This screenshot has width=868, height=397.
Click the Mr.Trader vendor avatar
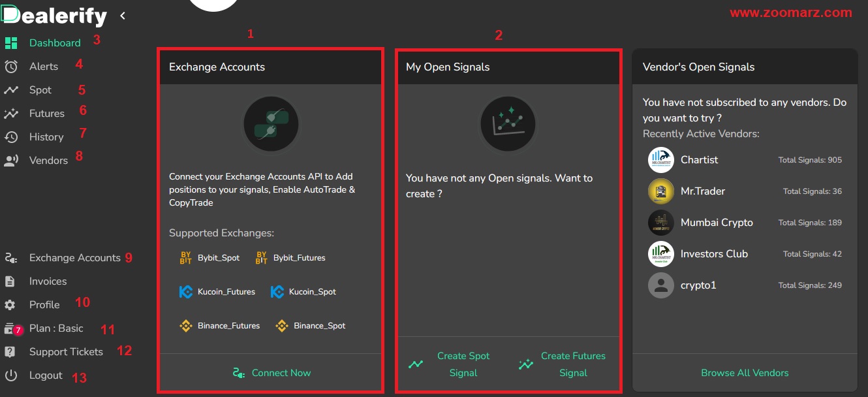click(x=661, y=191)
